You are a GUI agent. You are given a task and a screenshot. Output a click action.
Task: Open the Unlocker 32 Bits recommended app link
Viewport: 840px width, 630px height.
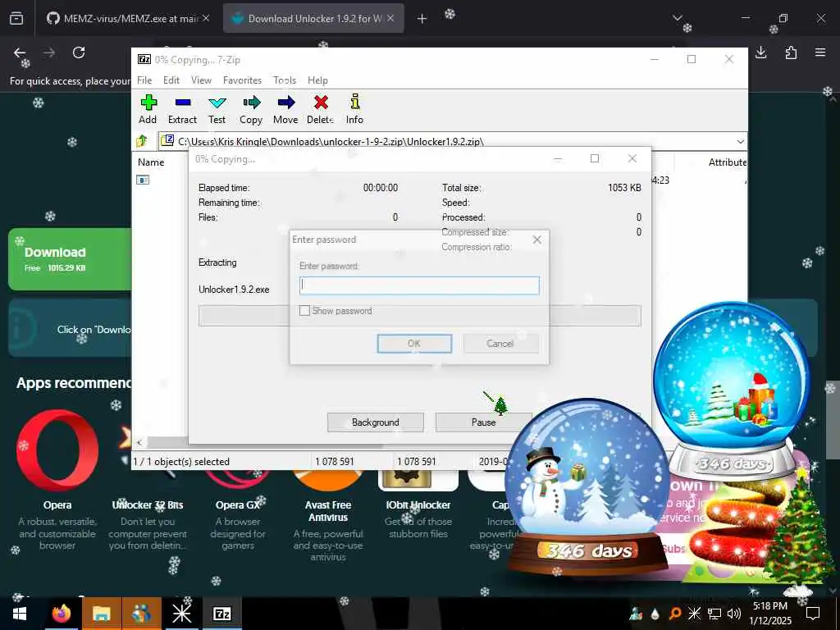pyautogui.click(x=148, y=505)
